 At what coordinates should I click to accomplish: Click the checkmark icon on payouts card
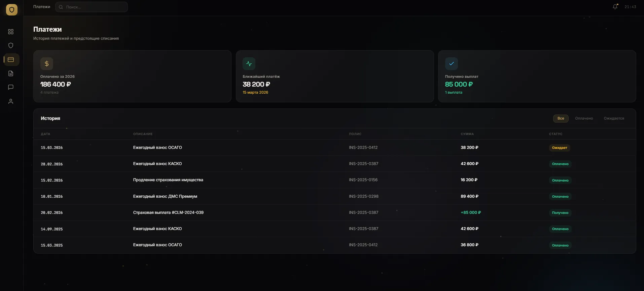coord(451,64)
